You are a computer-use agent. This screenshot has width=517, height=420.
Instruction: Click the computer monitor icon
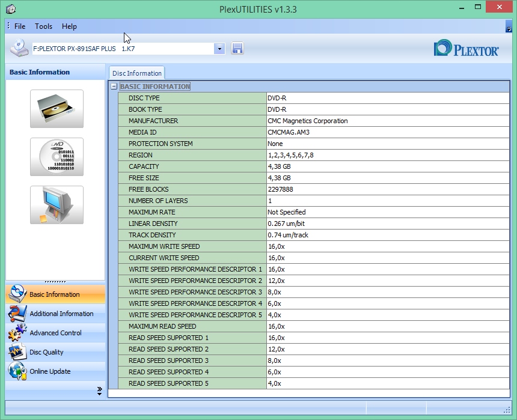tap(57, 205)
